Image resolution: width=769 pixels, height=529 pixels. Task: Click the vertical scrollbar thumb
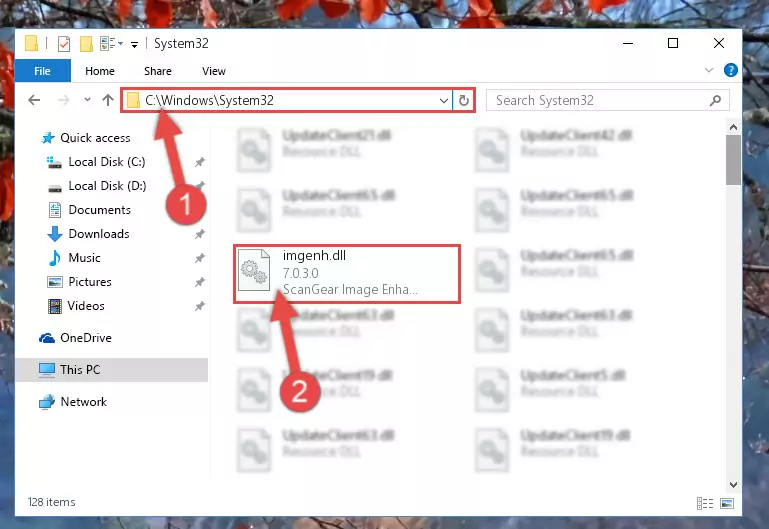pyautogui.click(x=733, y=160)
